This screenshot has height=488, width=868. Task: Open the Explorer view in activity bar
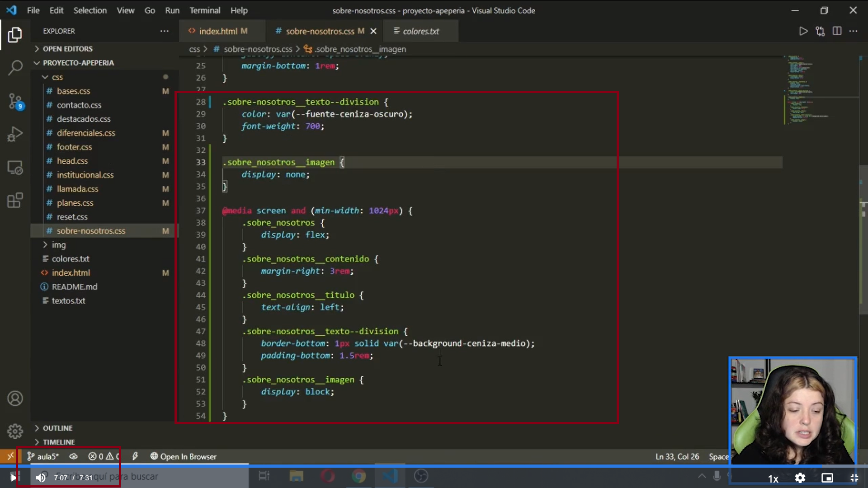(x=15, y=35)
